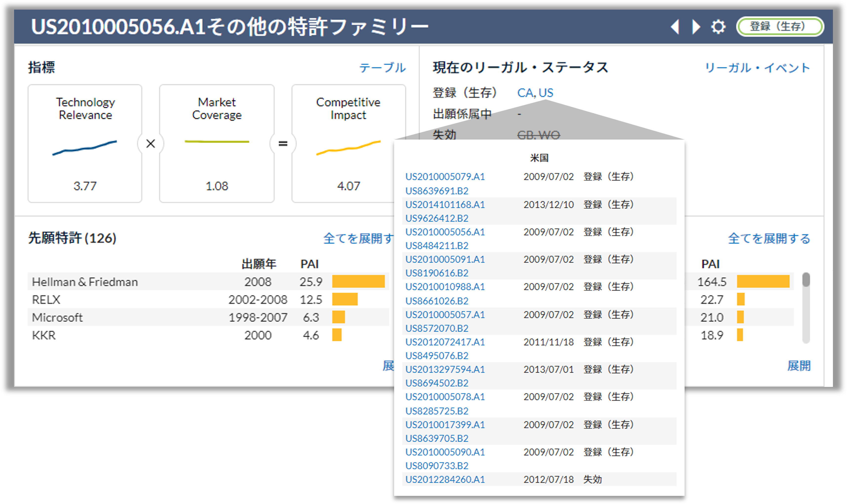This screenshot has width=847, height=504.
Task: Select the RELX row
Action: [208, 300]
